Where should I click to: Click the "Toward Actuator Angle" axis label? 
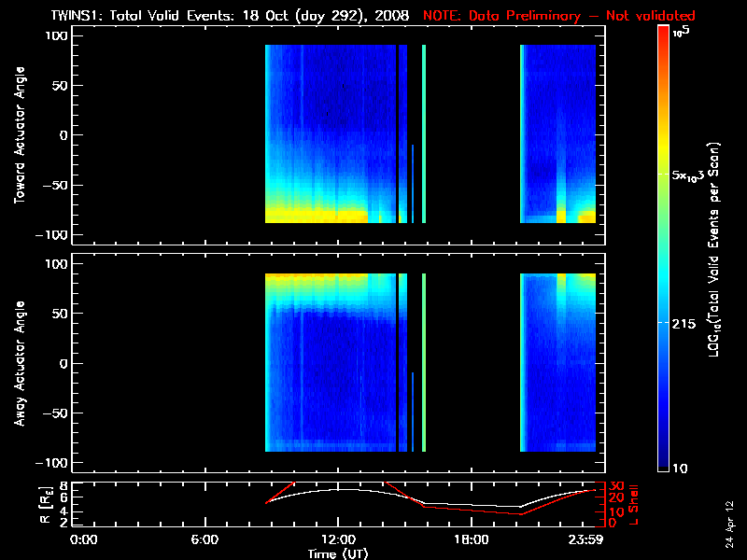(20, 135)
